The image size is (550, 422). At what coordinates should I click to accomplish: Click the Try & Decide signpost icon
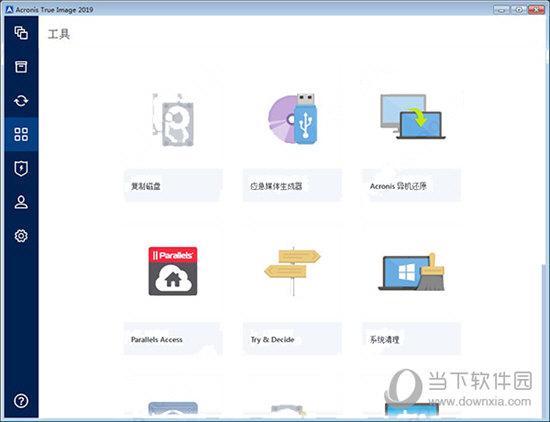[x=292, y=271]
